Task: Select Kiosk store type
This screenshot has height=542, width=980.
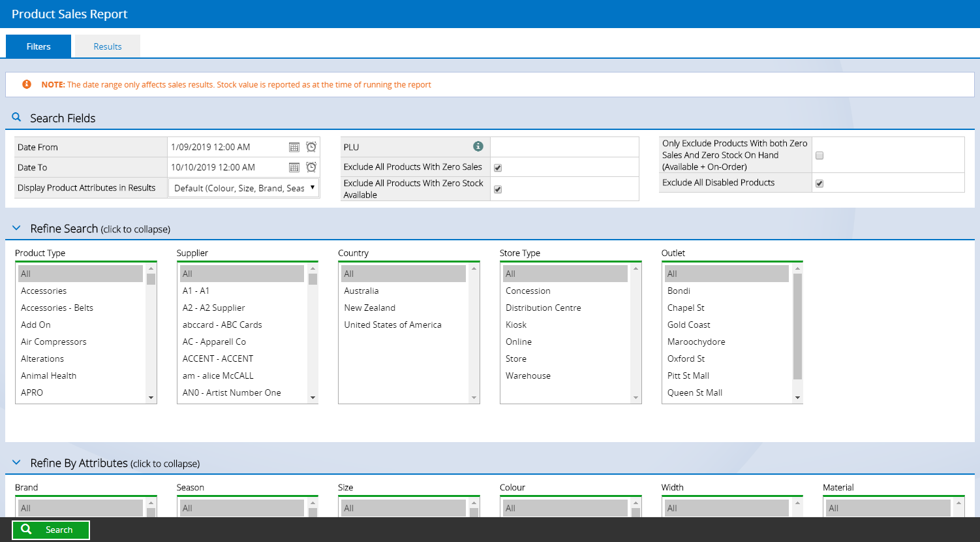Action: point(565,325)
